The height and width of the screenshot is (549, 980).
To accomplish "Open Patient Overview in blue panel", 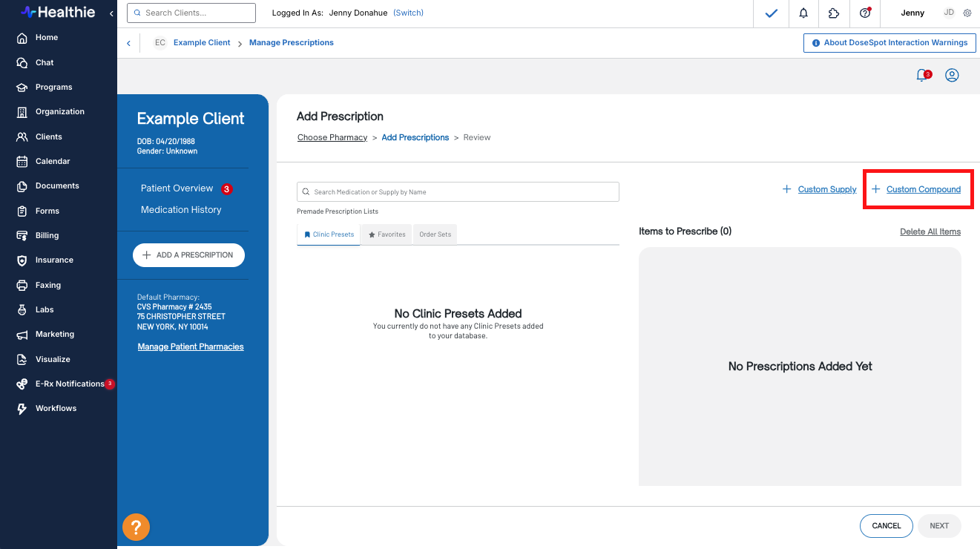I will 177,188.
